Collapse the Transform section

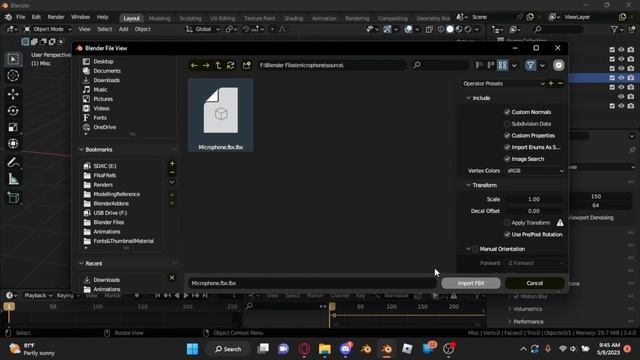[468, 185]
